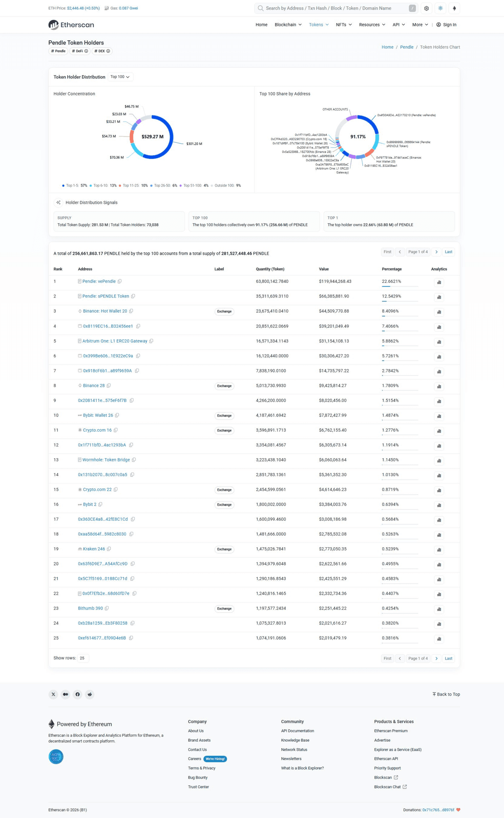Image resolution: width=504 pixels, height=818 pixels.
Task: Click the DEX tag info icon
Action: point(108,51)
